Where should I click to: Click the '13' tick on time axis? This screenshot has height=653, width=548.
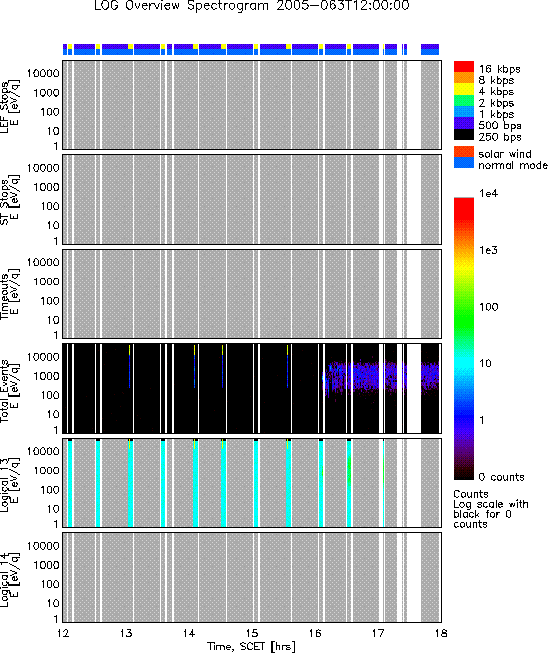(x=126, y=633)
